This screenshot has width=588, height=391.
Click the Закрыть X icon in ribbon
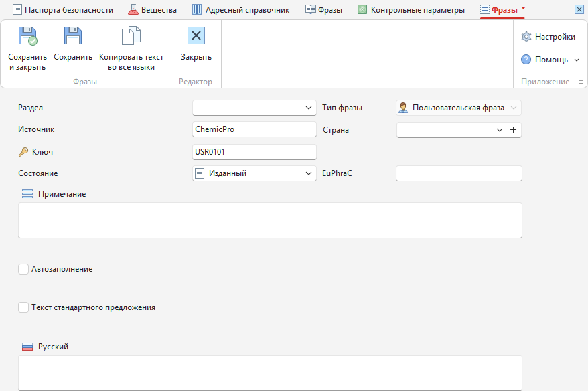(196, 35)
